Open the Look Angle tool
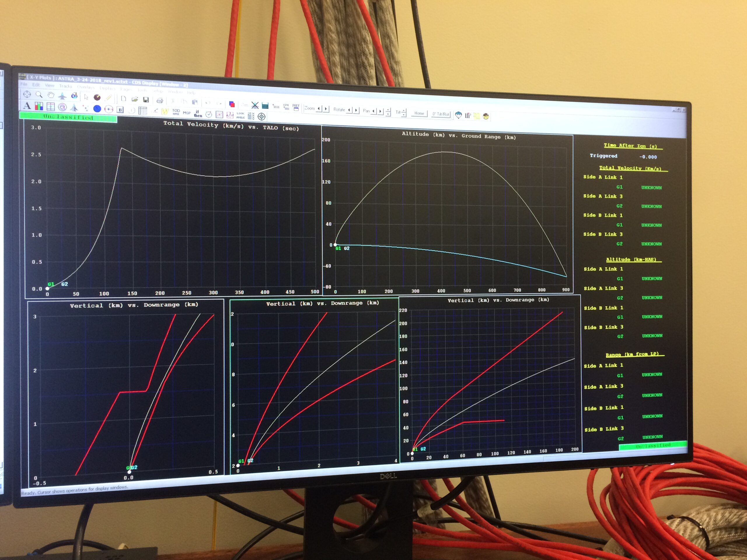747x560 pixels. point(240,116)
